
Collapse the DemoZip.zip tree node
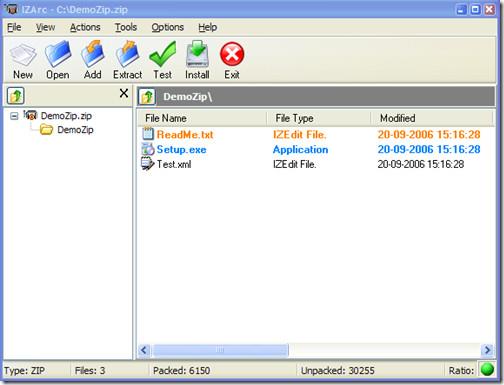pos(14,116)
